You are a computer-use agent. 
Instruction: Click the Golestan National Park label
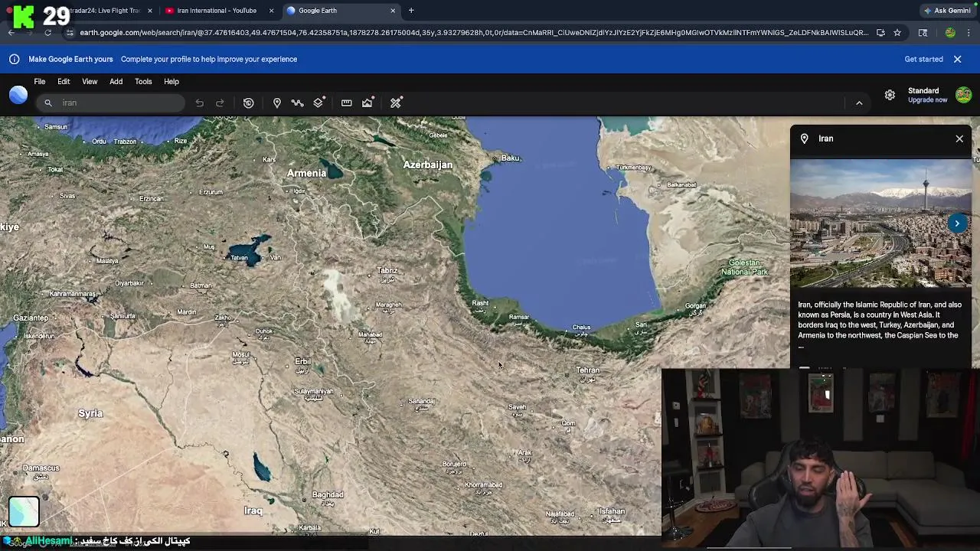click(x=744, y=267)
